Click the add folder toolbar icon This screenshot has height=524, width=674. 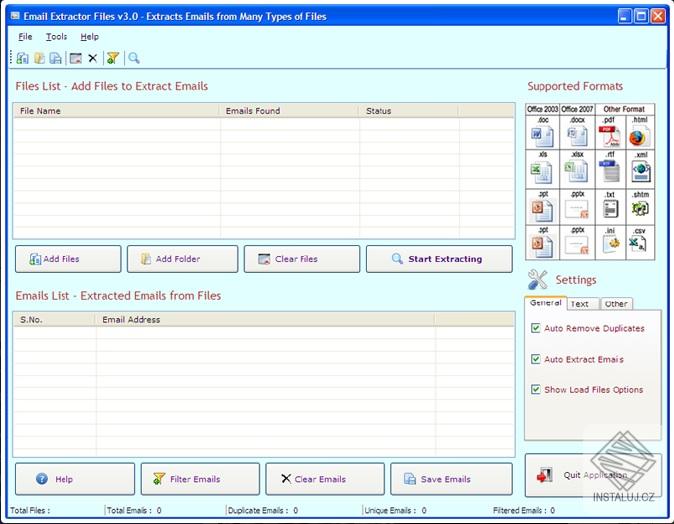point(39,58)
